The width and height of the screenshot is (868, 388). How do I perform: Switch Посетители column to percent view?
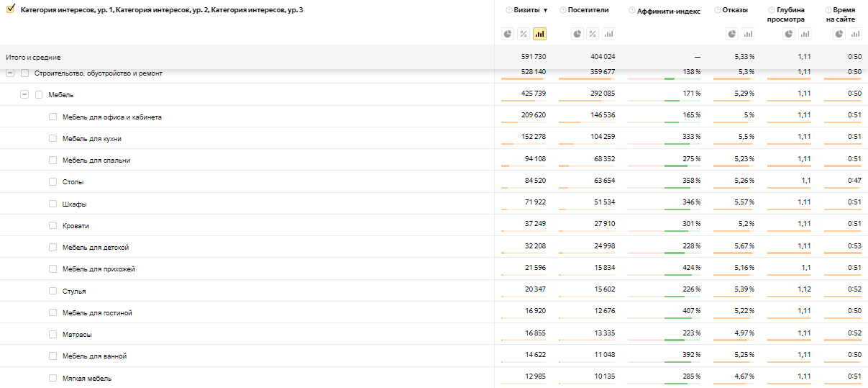tap(593, 34)
